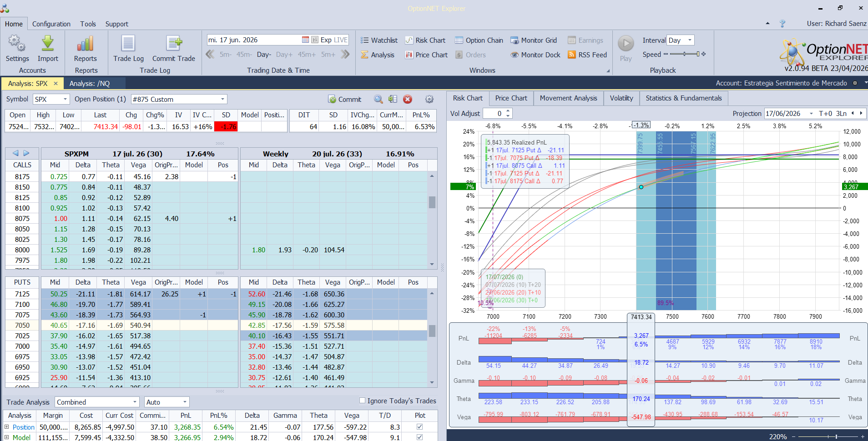
Task: Close the Analysis: SPX tab
Action: [x=56, y=83]
